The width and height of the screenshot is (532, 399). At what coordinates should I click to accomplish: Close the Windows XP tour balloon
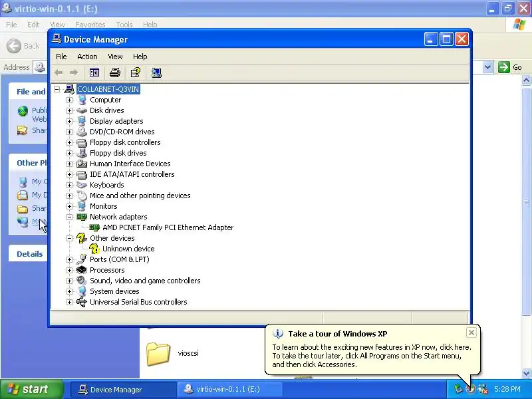(471, 332)
